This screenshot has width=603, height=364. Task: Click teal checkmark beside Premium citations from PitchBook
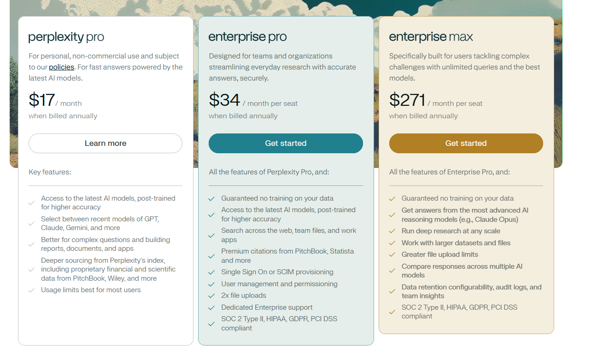pyautogui.click(x=211, y=256)
